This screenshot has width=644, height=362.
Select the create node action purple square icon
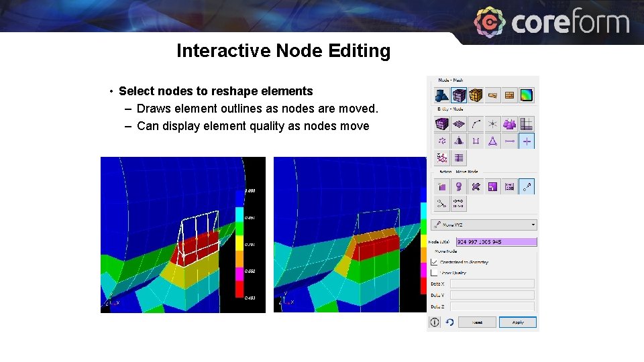coord(441,187)
